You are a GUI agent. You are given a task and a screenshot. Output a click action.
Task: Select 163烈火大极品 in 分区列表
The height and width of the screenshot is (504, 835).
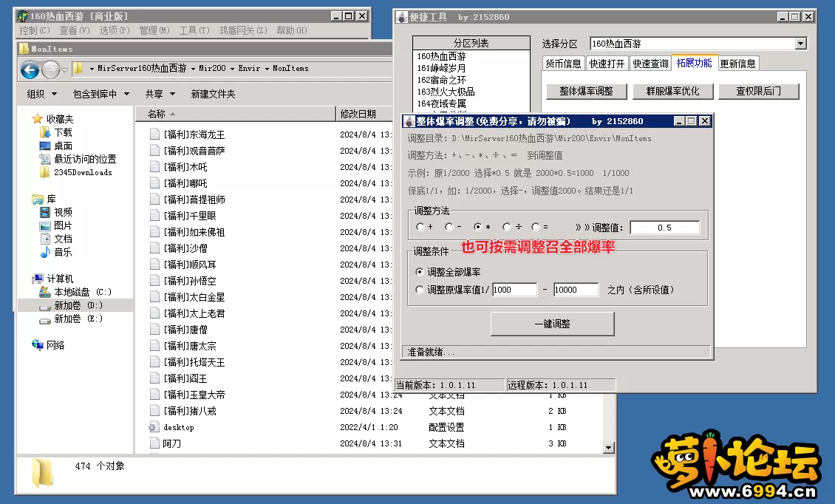point(446,92)
